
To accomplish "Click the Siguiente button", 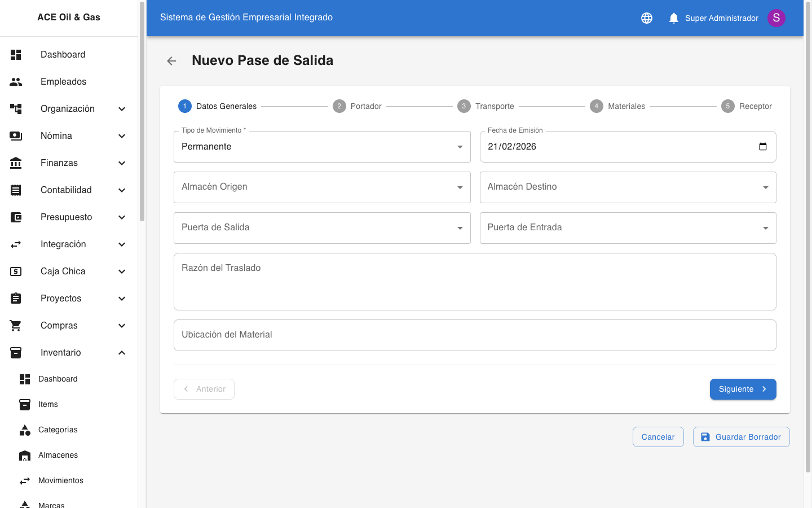I will (x=743, y=389).
